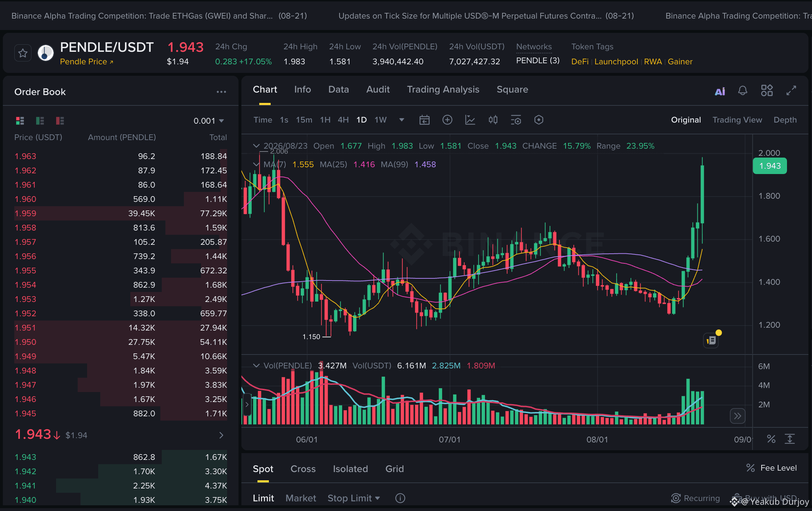Switch chart to Depth view
Viewport: 812px width, 511px height.
pyautogui.click(x=785, y=120)
